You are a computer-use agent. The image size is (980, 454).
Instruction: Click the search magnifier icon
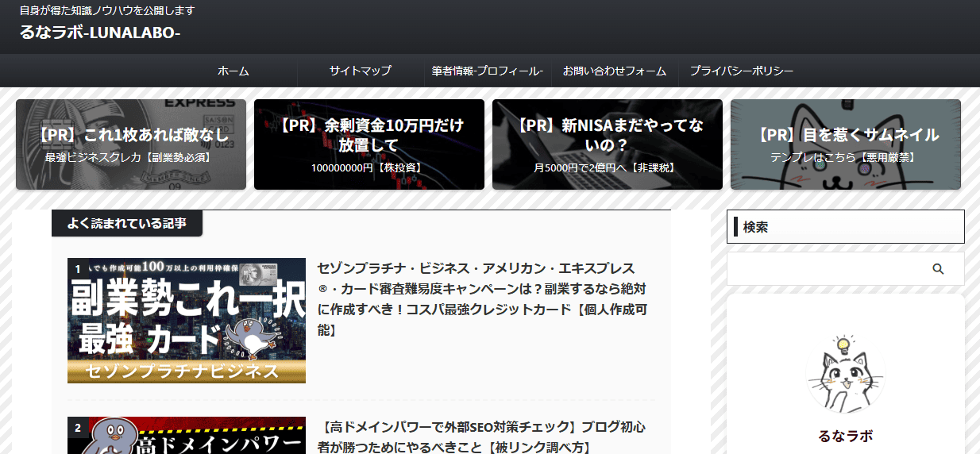pyautogui.click(x=938, y=269)
